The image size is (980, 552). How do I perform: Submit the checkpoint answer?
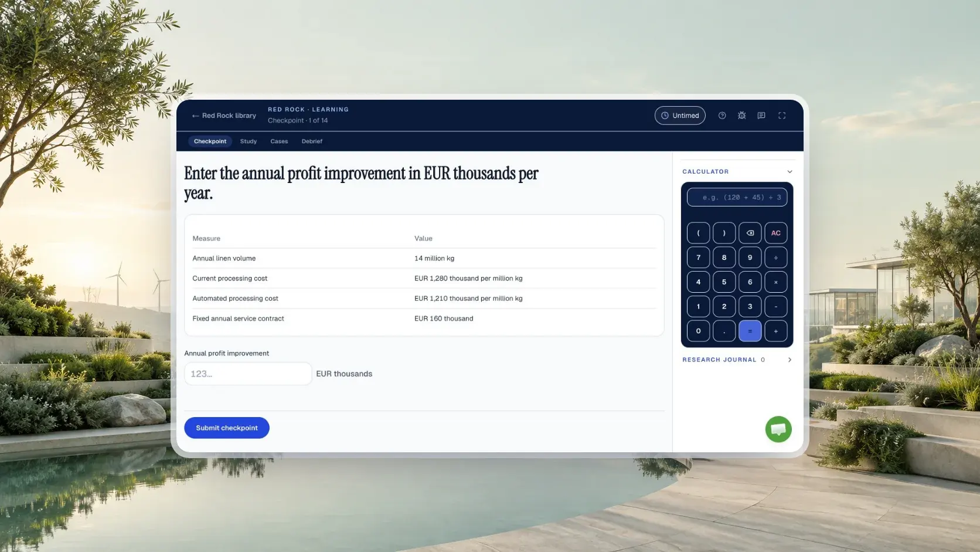click(227, 428)
